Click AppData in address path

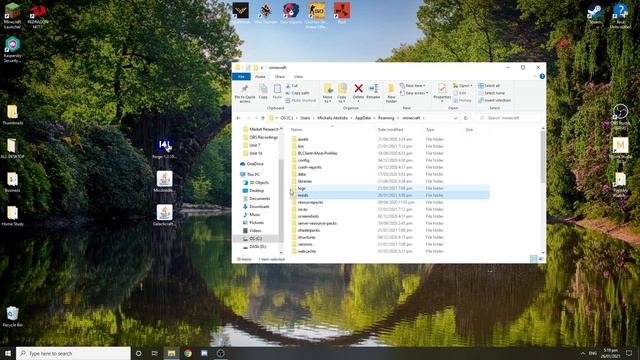(362, 118)
